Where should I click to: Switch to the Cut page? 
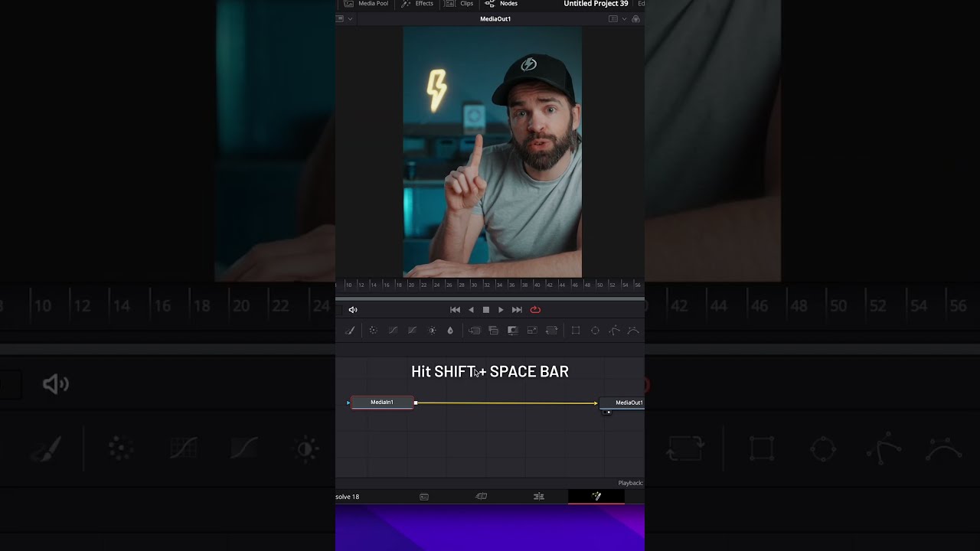(482, 497)
